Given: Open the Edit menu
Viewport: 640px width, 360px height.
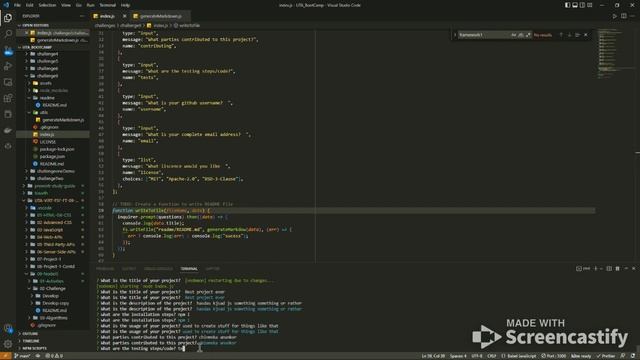Looking at the screenshot, I should (x=29, y=5).
